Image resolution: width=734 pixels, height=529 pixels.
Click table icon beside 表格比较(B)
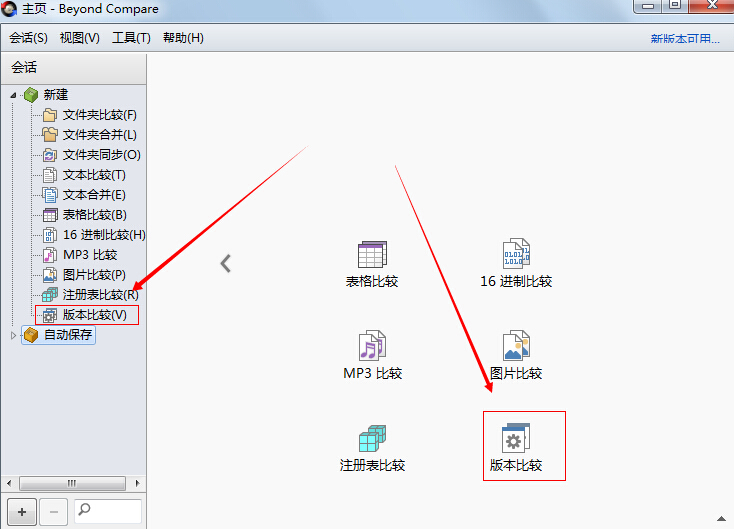click(x=50, y=215)
